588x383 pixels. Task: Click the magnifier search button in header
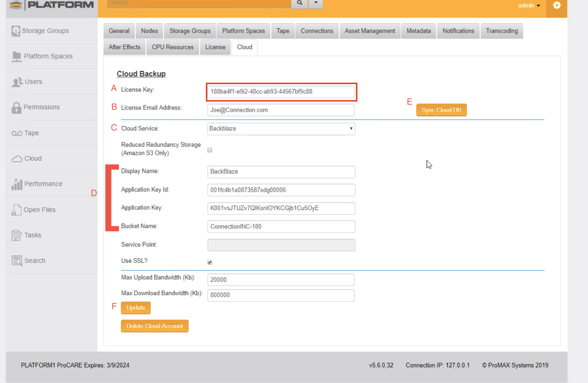point(299,3)
